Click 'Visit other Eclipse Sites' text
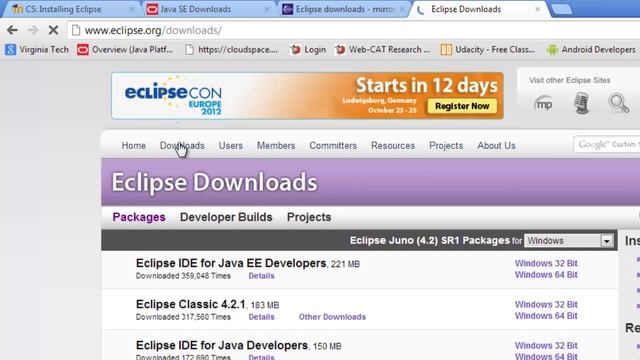Image resolution: width=640 pixels, height=360 pixels. [x=570, y=80]
